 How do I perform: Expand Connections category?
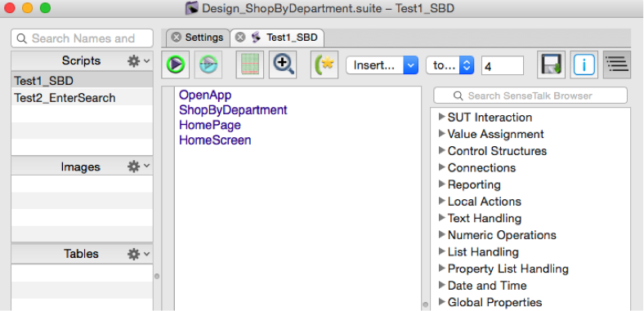(442, 167)
